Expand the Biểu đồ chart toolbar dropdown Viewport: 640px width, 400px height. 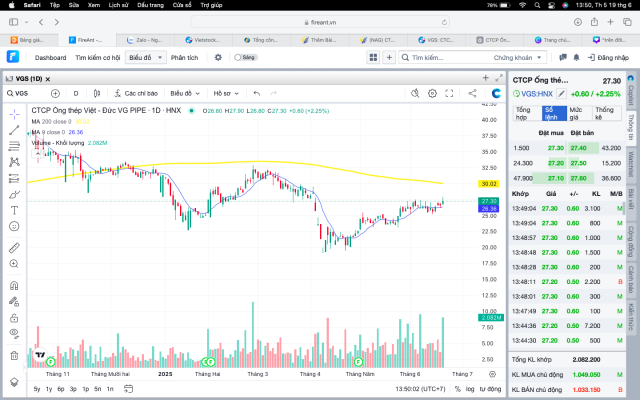point(185,93)
